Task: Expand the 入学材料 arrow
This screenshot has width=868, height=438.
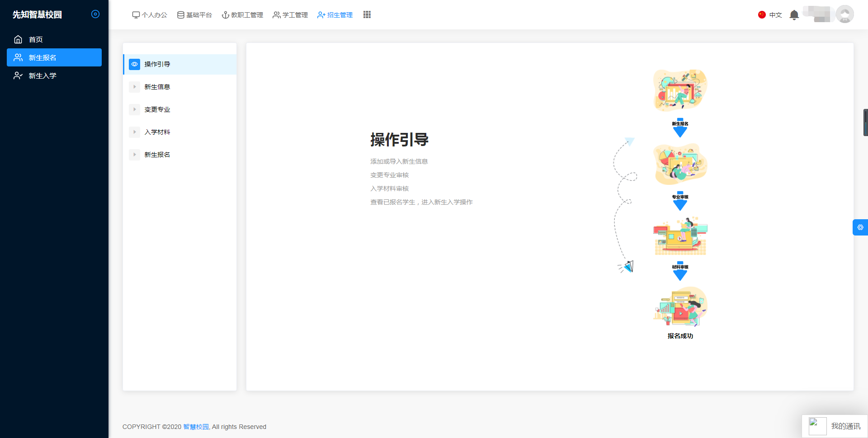Action: [x=134, y=132]
